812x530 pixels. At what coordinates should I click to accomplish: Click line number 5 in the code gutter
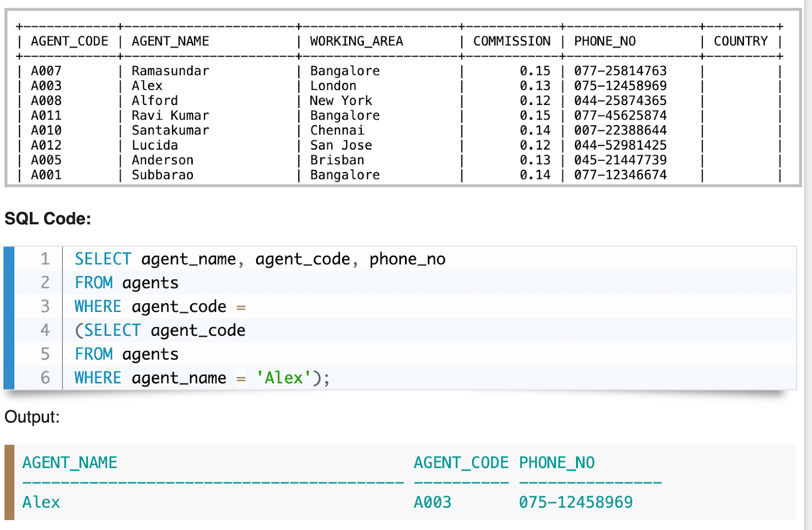(x=45, y=354)
